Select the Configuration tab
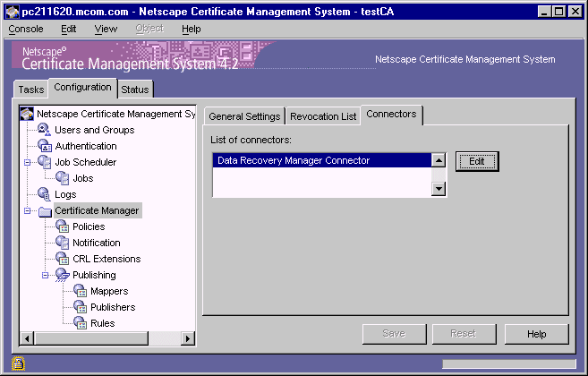The height and width of the screenshot is (376, 588). [x=82, y=88]
